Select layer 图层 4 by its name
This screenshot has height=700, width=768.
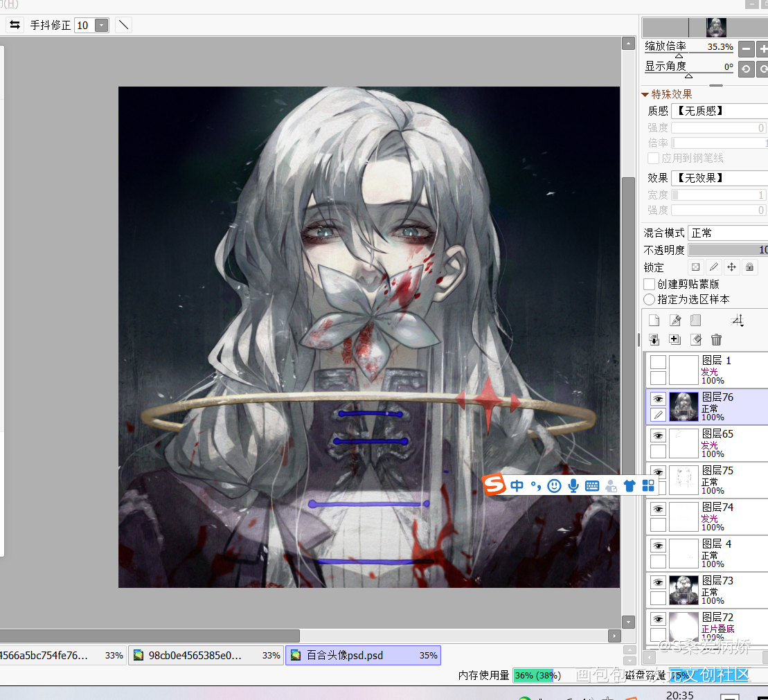pos(717,544)
